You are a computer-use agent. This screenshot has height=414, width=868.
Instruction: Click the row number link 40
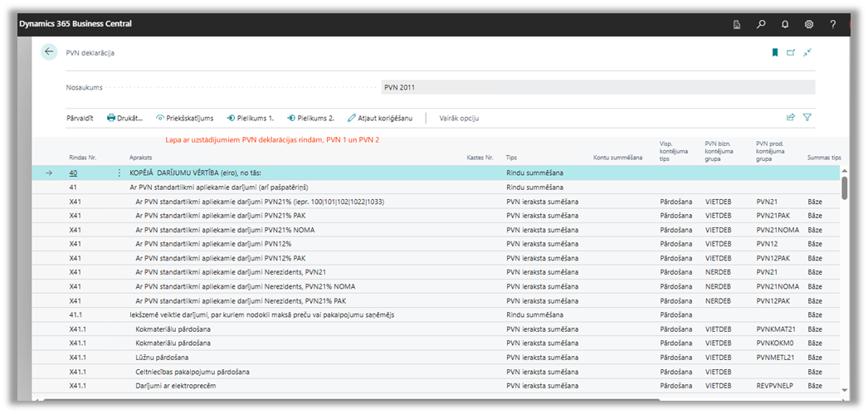tap(73, 173)
